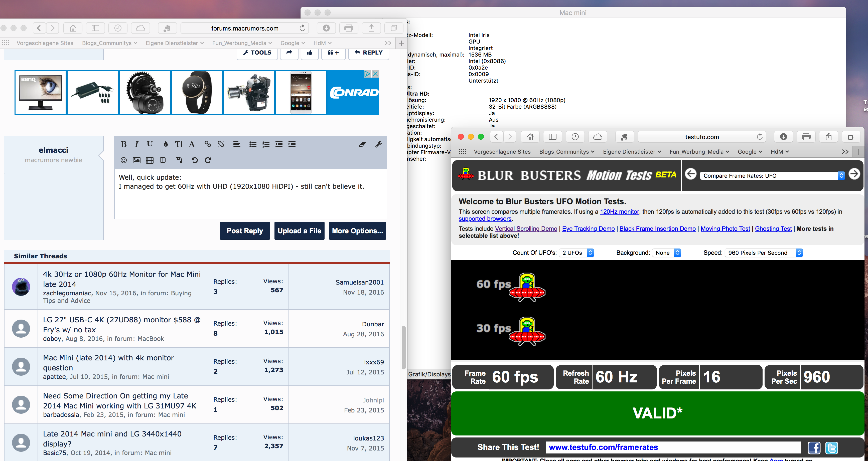Go to next test with right arrow
The height and width of the screenshot is (461, 868).
(854, 174)
